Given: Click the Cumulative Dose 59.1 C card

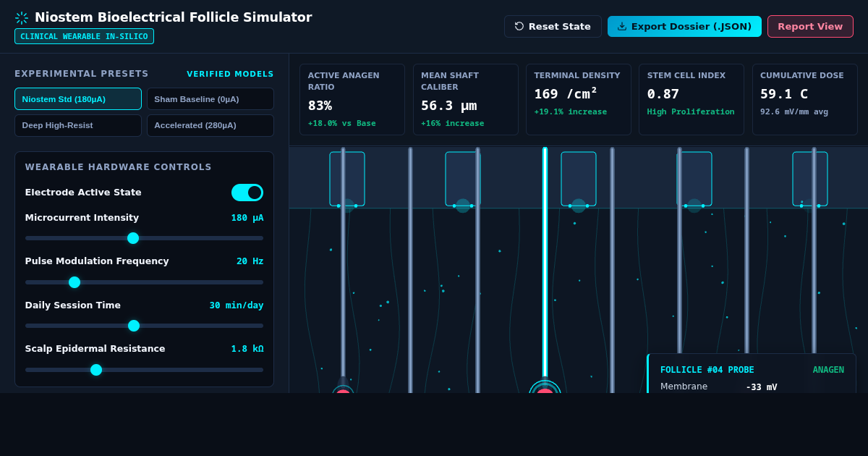Looking at the screenshot, I should pos(804,100).
